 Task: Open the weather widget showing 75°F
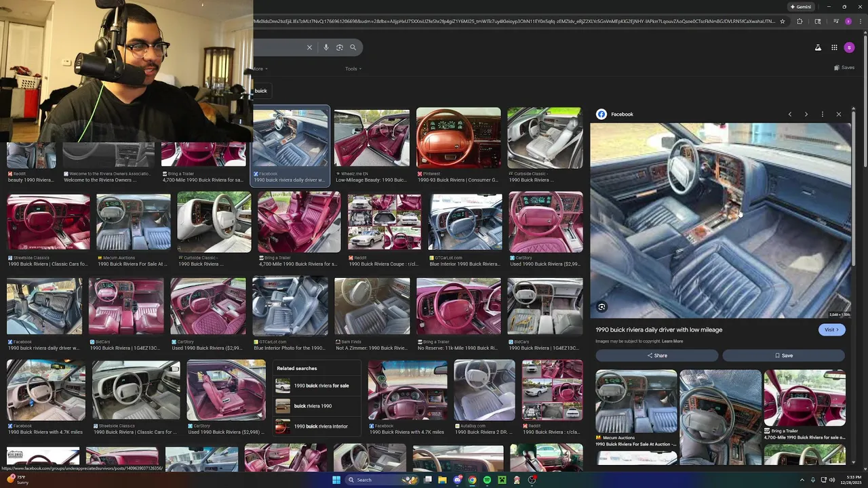click(17, 480)
